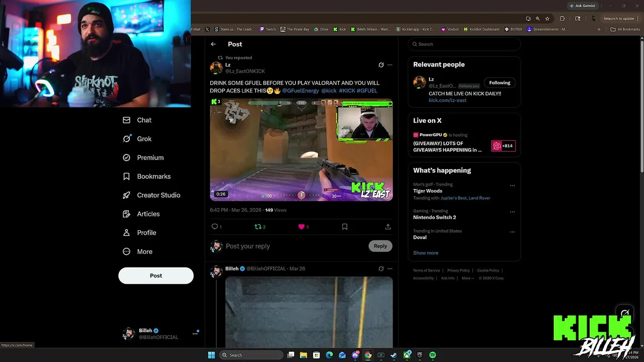The image size is (644, 362).
Task: Open Articles in the sidebar
Action: click(141, 214)
